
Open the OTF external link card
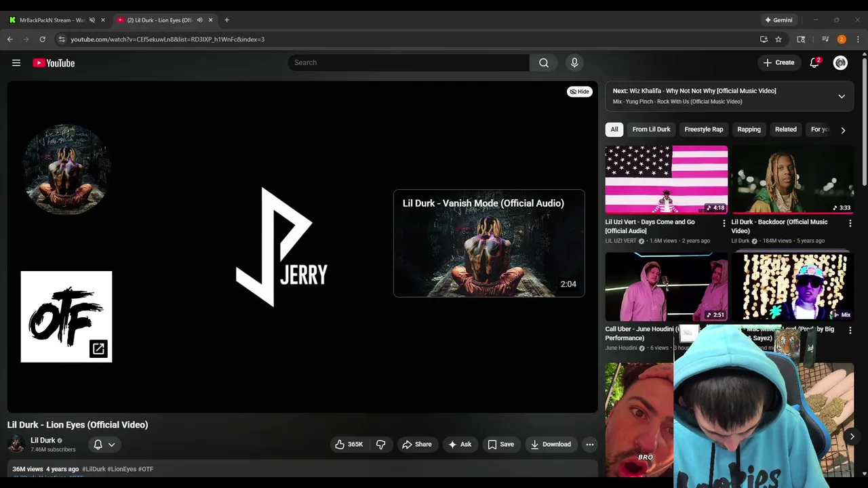click(x=66, y=317)
